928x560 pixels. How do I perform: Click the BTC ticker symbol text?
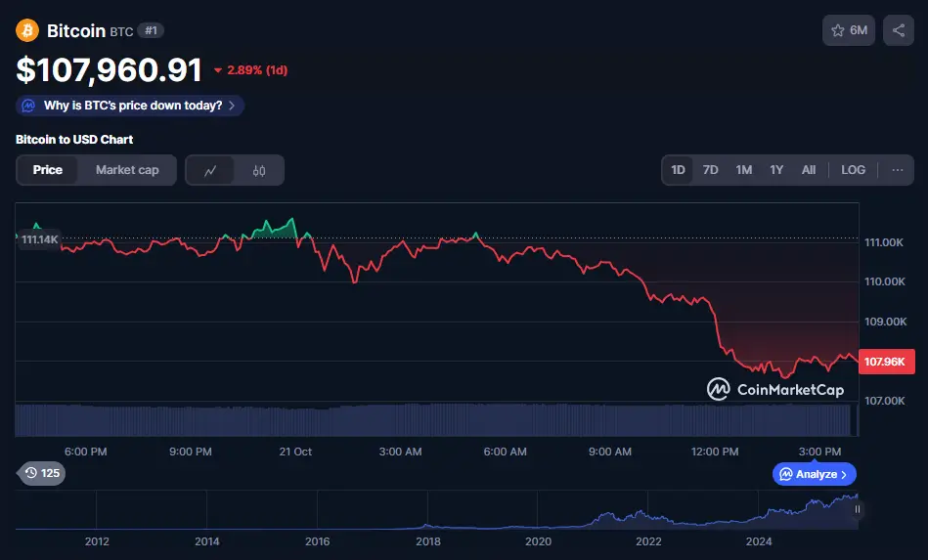[121, 32]
